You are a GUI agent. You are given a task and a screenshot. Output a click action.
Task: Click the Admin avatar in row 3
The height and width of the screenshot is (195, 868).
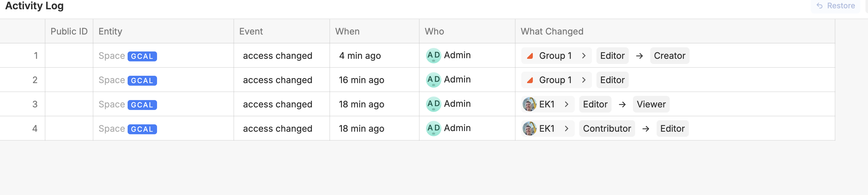(433, 104)
